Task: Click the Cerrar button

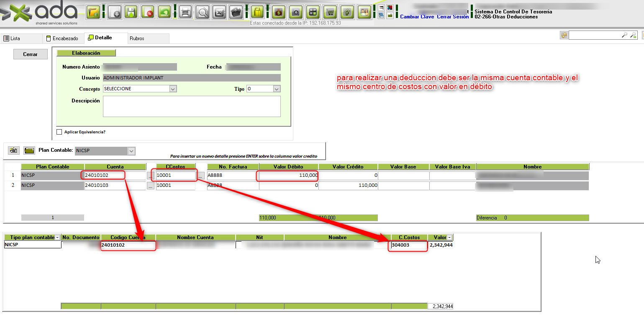Action: (30, 54)
